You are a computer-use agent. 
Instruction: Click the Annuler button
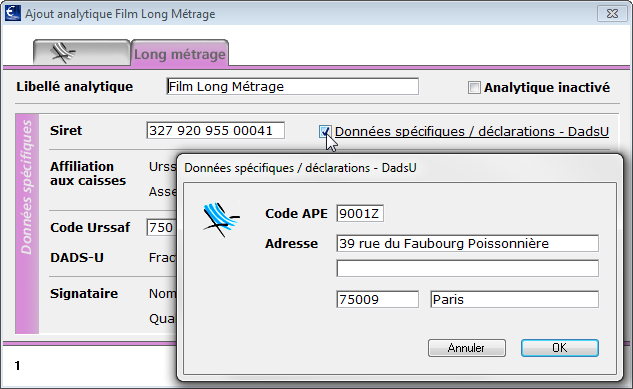467,348
